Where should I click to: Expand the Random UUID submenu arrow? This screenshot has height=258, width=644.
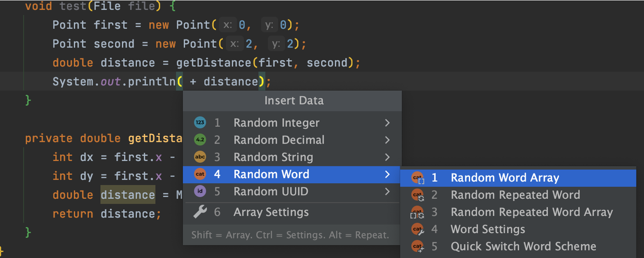coord(387,192)
